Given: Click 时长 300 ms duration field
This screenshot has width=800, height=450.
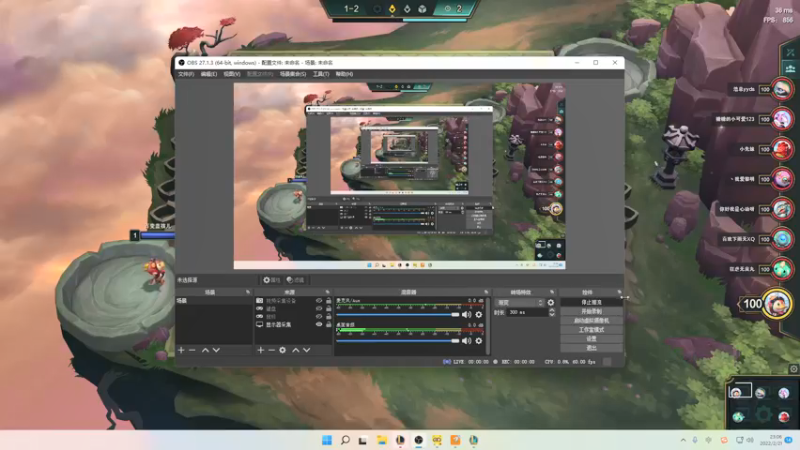Looking at the screenshot, I should (x=527, y=312).
